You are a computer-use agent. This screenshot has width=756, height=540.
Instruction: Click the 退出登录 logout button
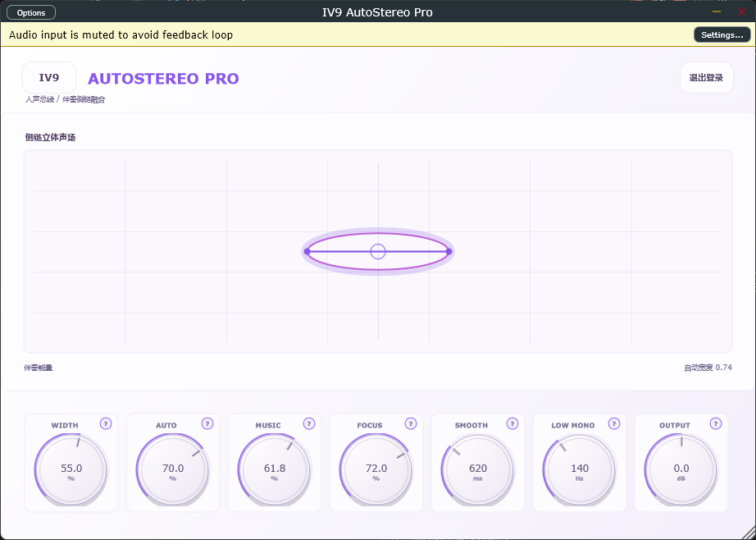[706, 78]
